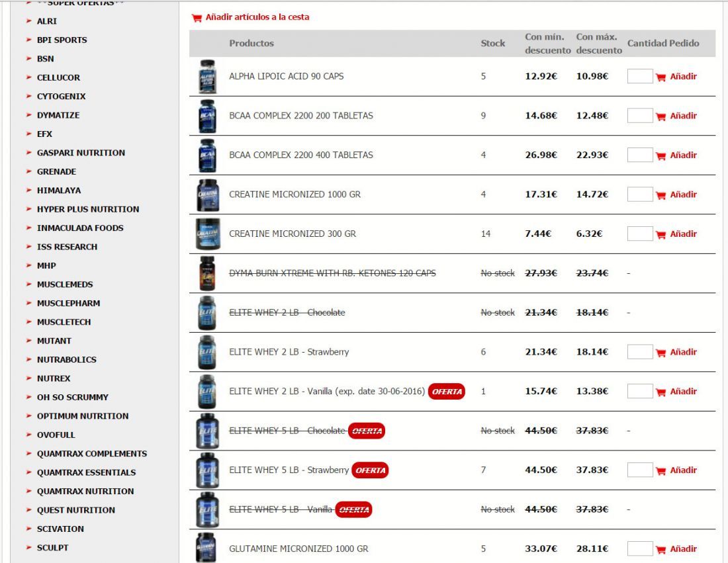Click Añadir link for BCAA COMPLEX 200 TABLETAS
This screenshot has width=728, height=563.
(683, 116)
